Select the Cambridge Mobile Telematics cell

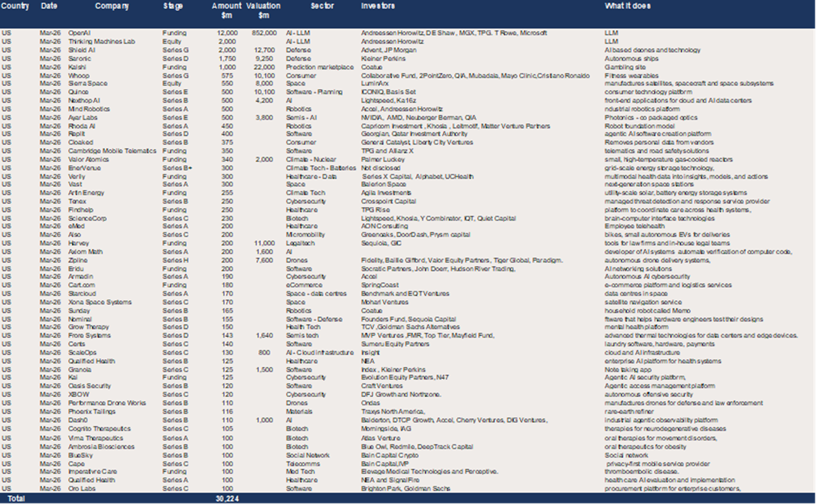[112, 151]
